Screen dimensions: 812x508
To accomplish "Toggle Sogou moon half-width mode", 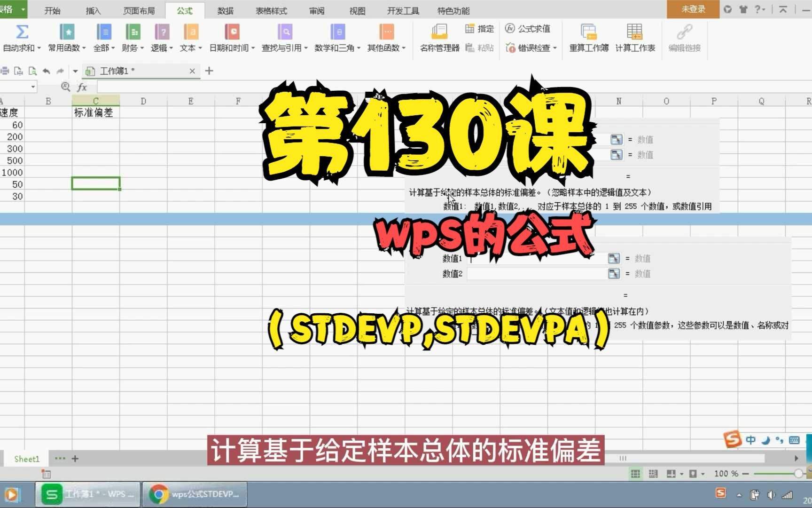I will coord(765,440).
